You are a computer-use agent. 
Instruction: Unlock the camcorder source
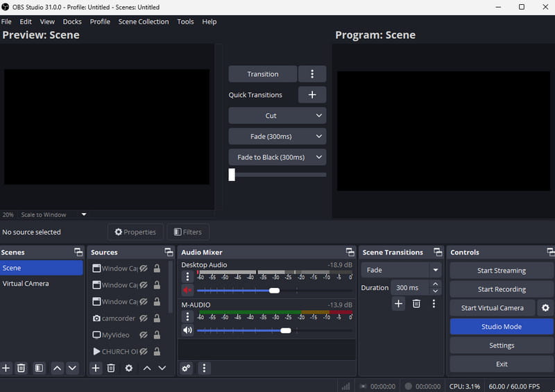click(157, 318)
